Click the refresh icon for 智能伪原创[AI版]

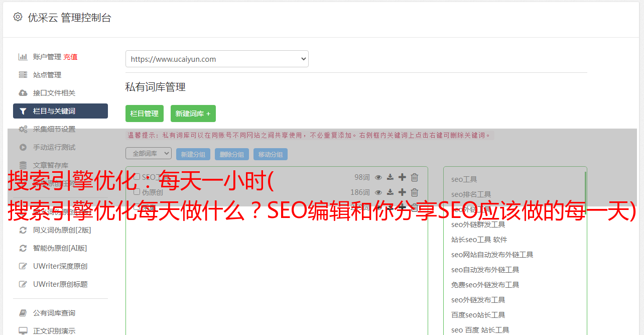23,248
